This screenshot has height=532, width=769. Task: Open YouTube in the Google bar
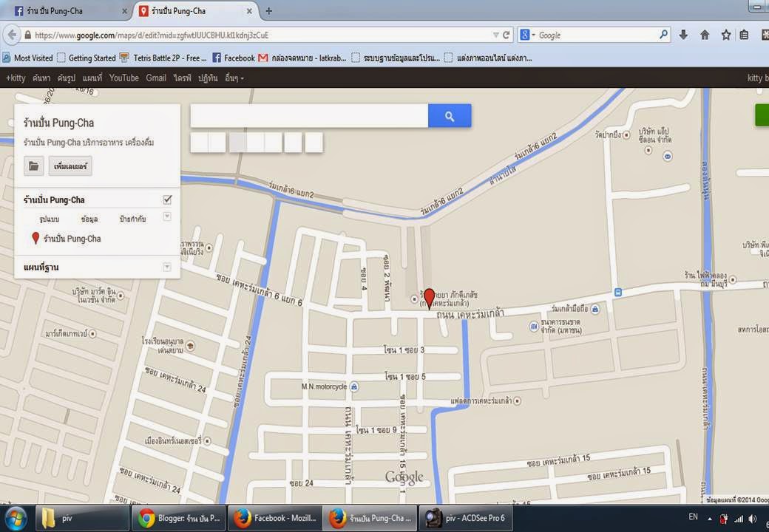click(x=123, y=78)
